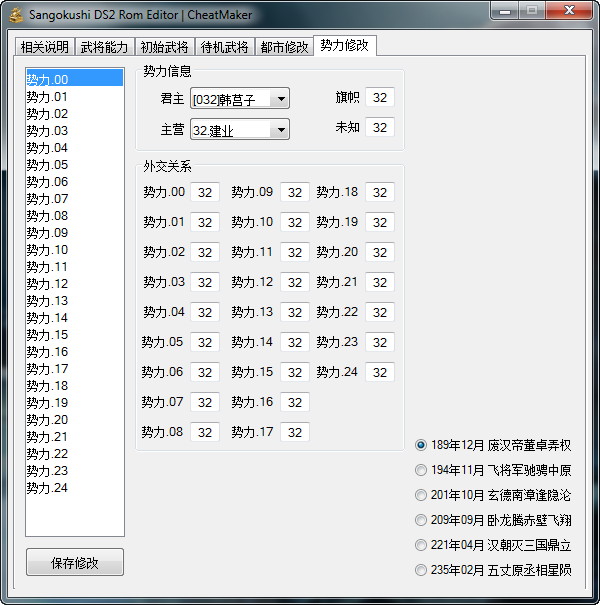
Task: Click the 势力.24 diplomacy input box
Action: coord(380,372)
